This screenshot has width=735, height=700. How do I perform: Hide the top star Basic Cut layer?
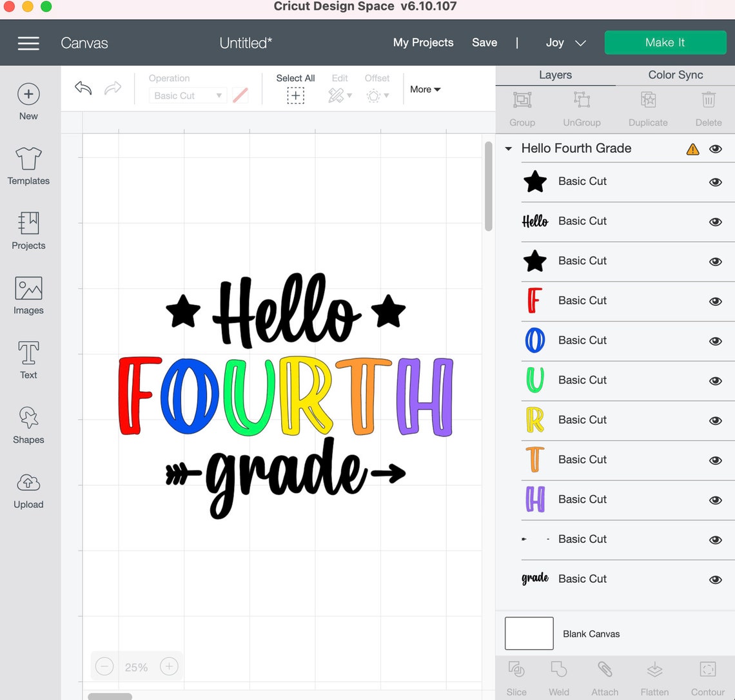tap(716, 182)
